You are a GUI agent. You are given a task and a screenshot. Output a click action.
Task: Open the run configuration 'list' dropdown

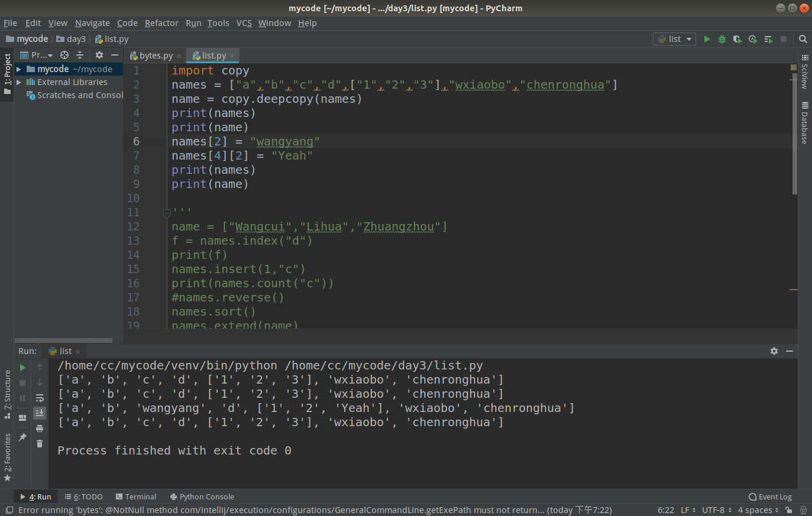675,39
